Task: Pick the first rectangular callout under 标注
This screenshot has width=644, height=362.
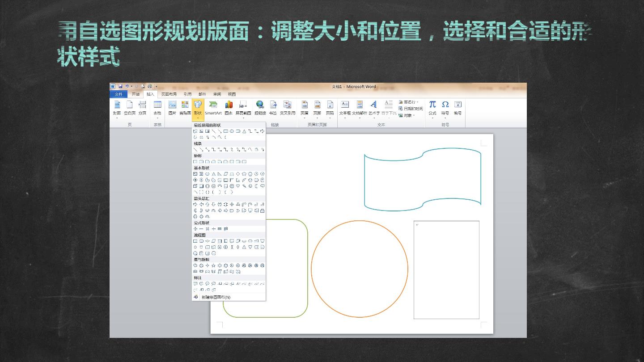Action: tap(195, 284)
